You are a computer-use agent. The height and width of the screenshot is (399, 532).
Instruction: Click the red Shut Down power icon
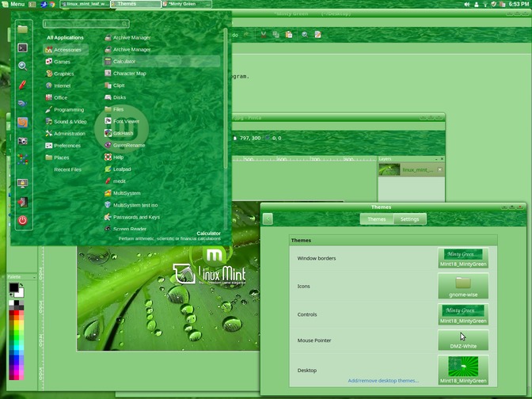23,221
